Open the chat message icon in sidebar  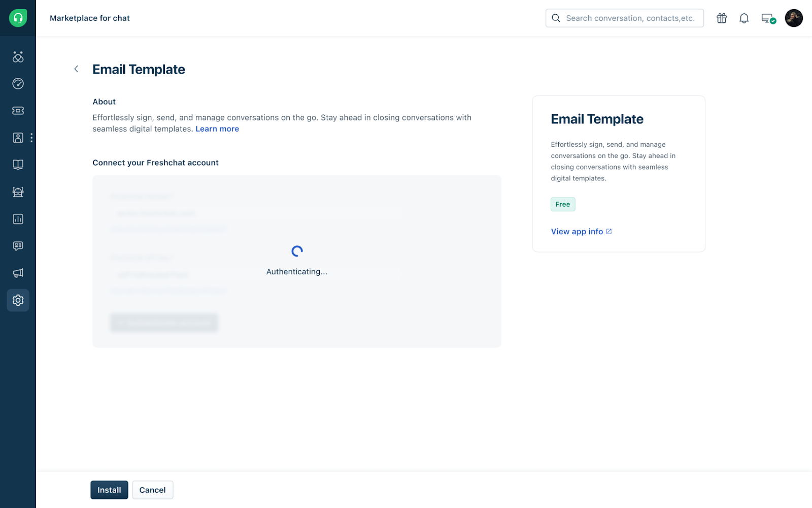pos(18,246)
